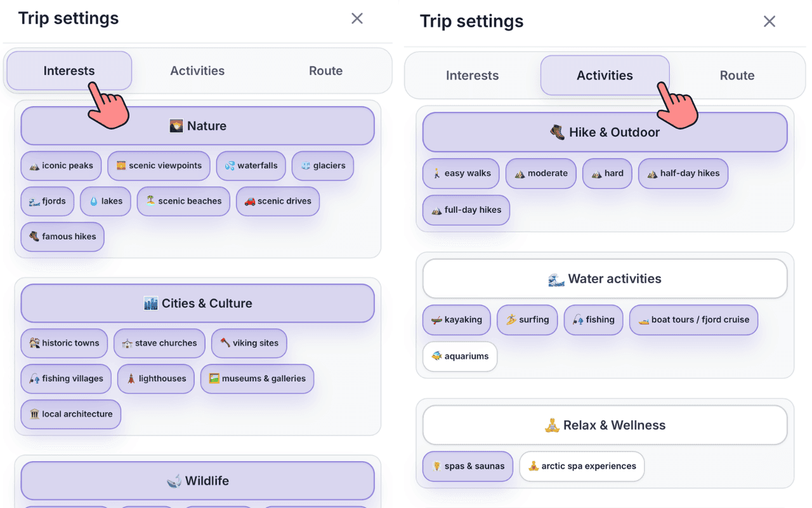Image resolution: width=812 pixels, height=508 pixels.
Task: Expand the Wildlife interest section
Action: pos(198,481)
